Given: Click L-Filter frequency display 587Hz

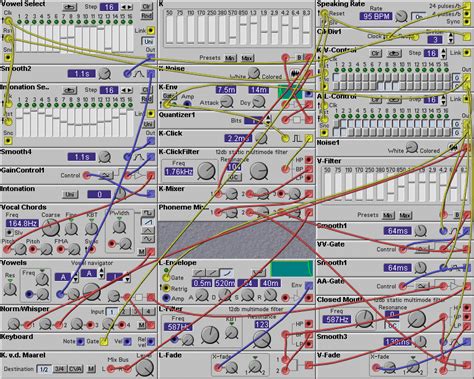Looking at the screenshot, I should (178, 327).
